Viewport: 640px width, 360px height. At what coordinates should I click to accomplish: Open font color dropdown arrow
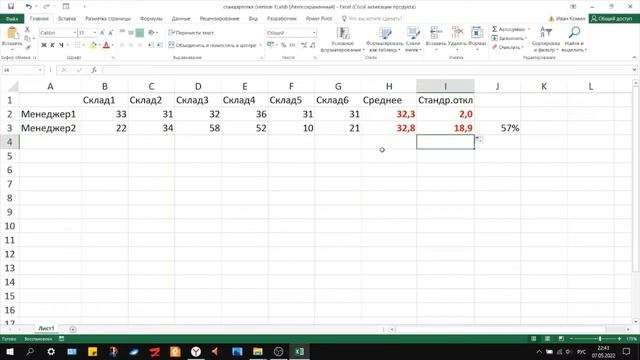click(x=113, y=45)
